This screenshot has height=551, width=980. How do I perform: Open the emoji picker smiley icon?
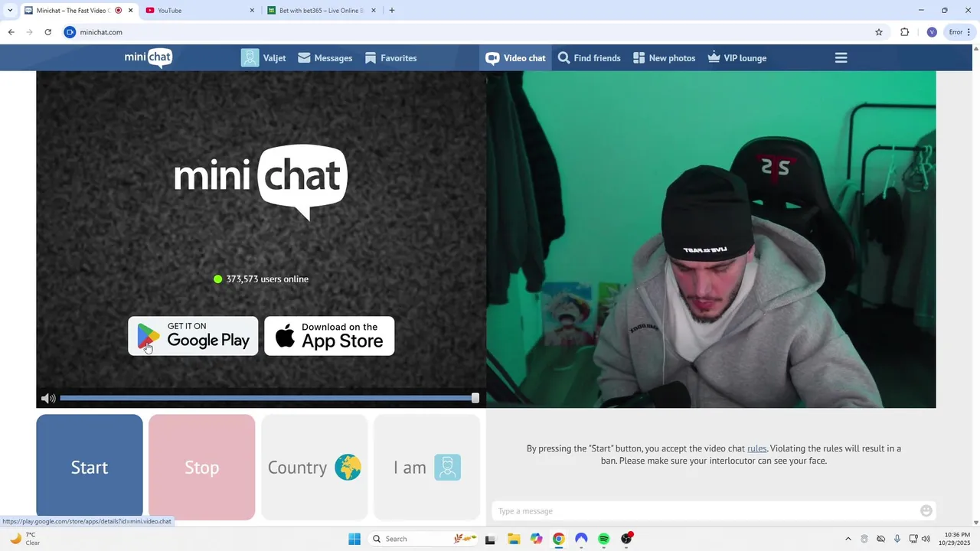[x=926, y=511]
